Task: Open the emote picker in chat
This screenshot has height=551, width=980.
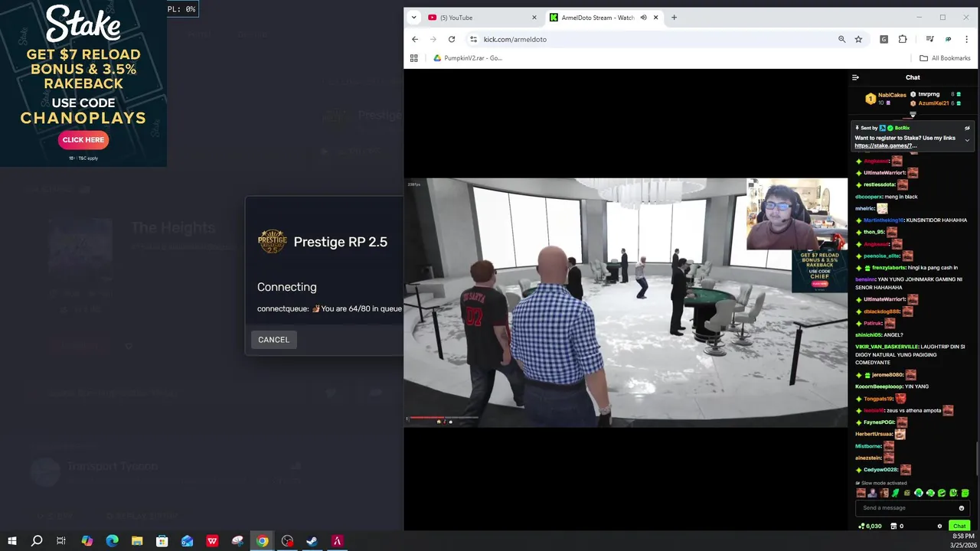Action: 962,508
